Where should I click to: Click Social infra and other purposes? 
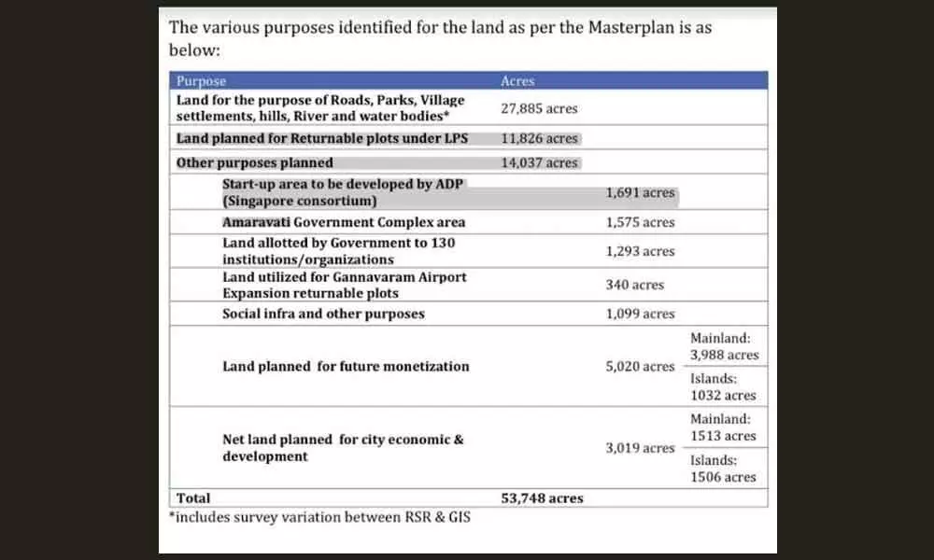[x=322, y=314]
